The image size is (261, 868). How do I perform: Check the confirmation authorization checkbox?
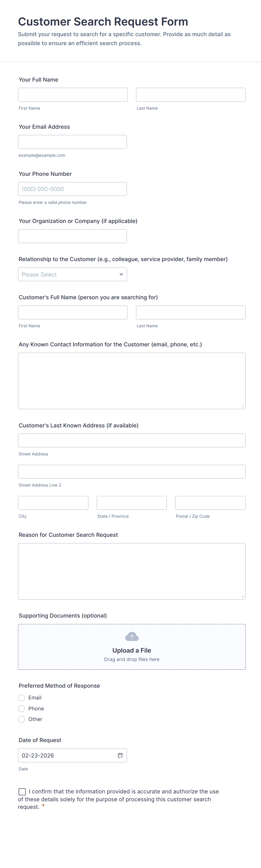22,791
